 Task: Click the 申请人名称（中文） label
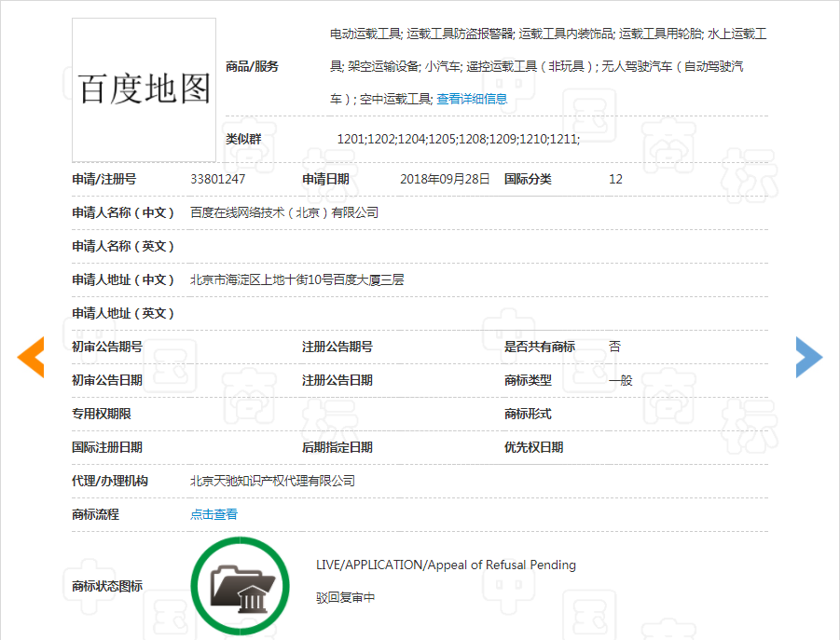[123, 212]
